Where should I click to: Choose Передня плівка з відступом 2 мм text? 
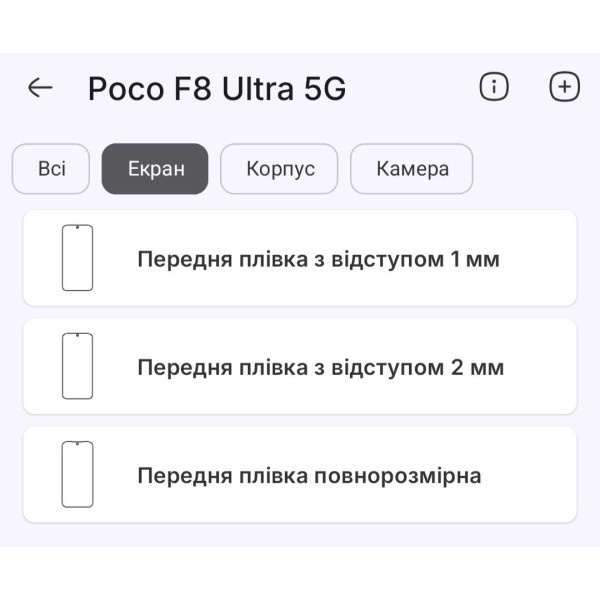tap(320, 367)
